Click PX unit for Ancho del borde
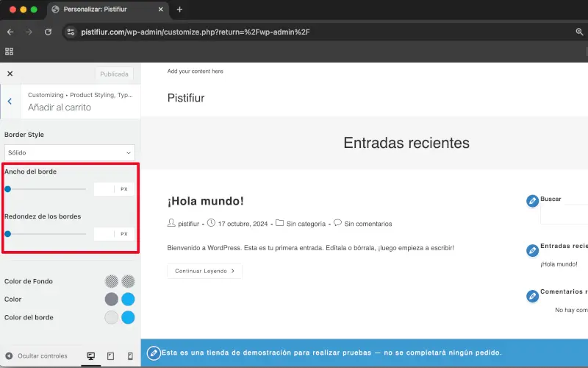The image size is (588, 368). coord(124,189)
